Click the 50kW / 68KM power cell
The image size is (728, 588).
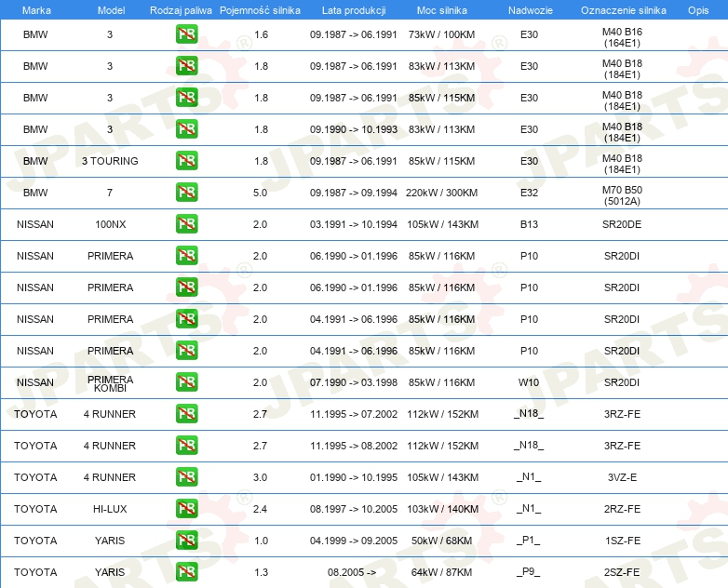pyautogui.click(x=441, y=541)
